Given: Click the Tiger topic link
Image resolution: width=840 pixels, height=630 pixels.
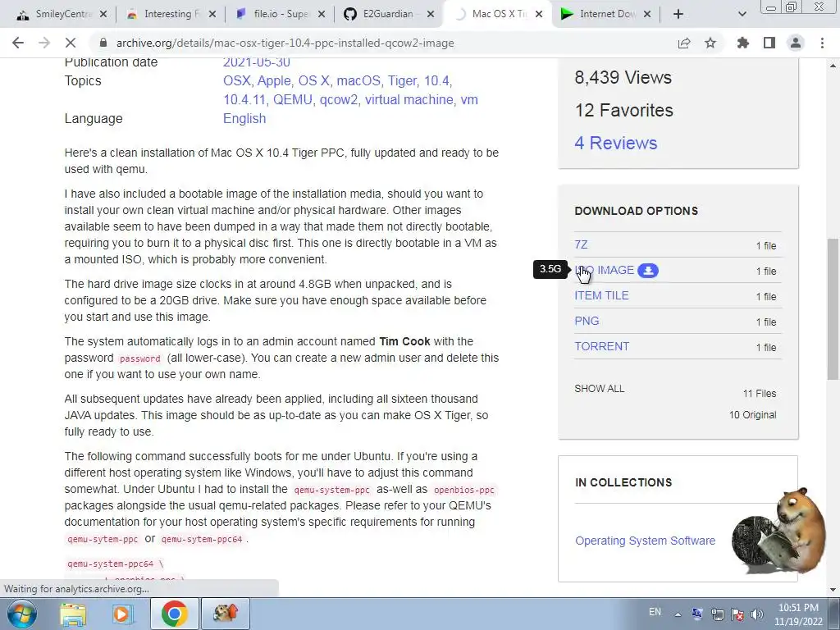Looking at the screenshot, I should coord(402,81).
